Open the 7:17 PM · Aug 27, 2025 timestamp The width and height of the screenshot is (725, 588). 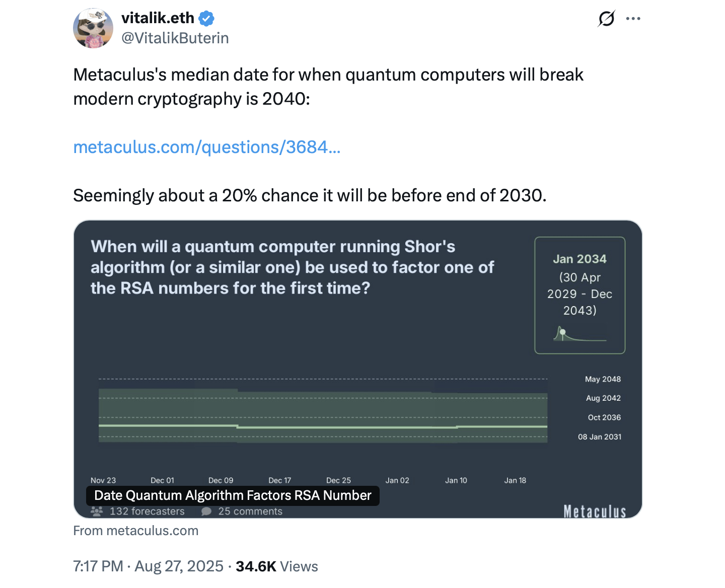coord(148,566)
